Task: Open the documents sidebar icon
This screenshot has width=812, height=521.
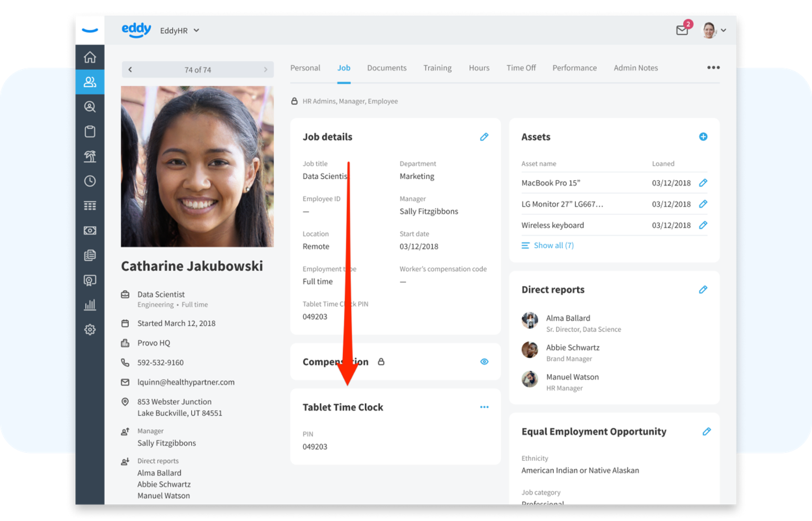Action: tap(90, 255)
